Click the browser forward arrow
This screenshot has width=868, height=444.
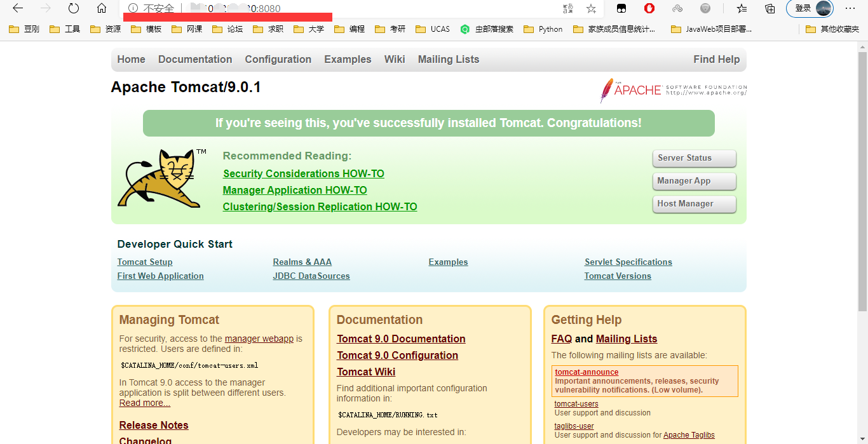coord(46,8)
